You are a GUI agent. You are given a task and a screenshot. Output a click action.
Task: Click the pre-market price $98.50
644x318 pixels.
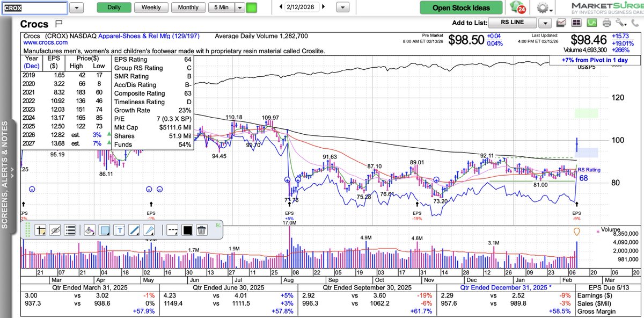[x=465, y=40]
